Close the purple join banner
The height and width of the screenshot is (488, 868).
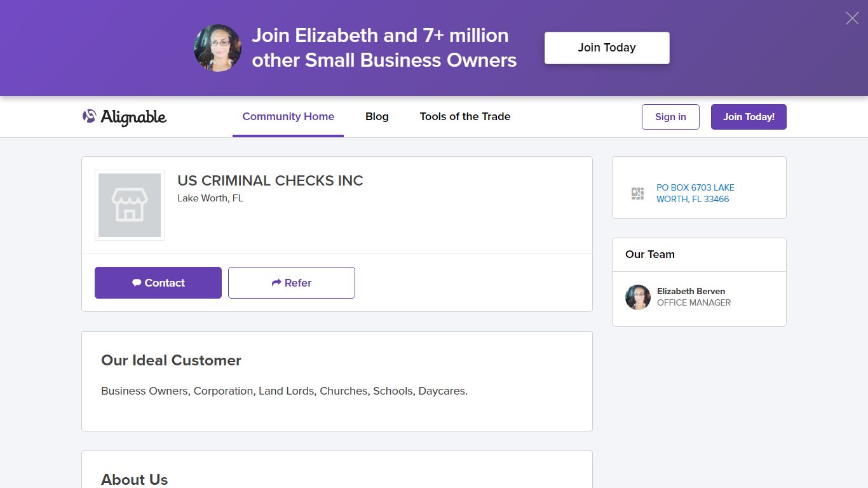click(x=852, y=18)
